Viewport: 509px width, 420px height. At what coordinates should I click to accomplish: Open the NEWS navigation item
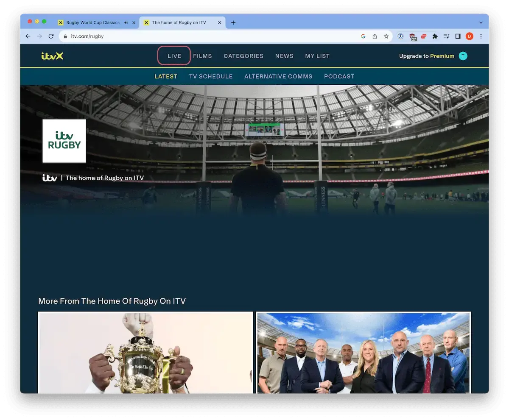284,56
